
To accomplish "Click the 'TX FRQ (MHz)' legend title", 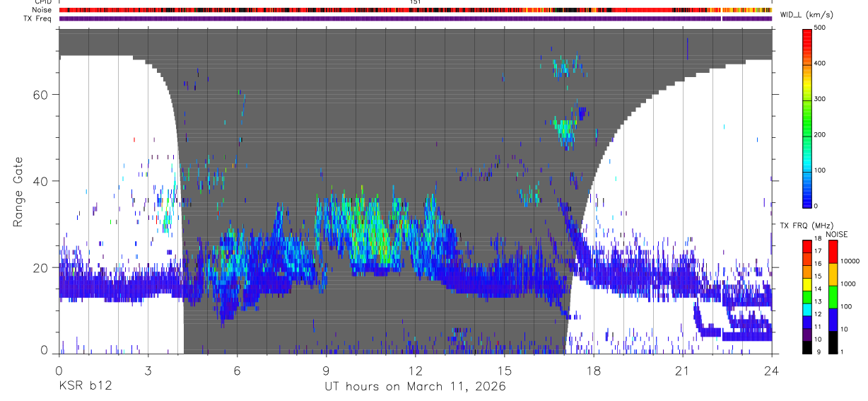I will click(x=805, y=226).
